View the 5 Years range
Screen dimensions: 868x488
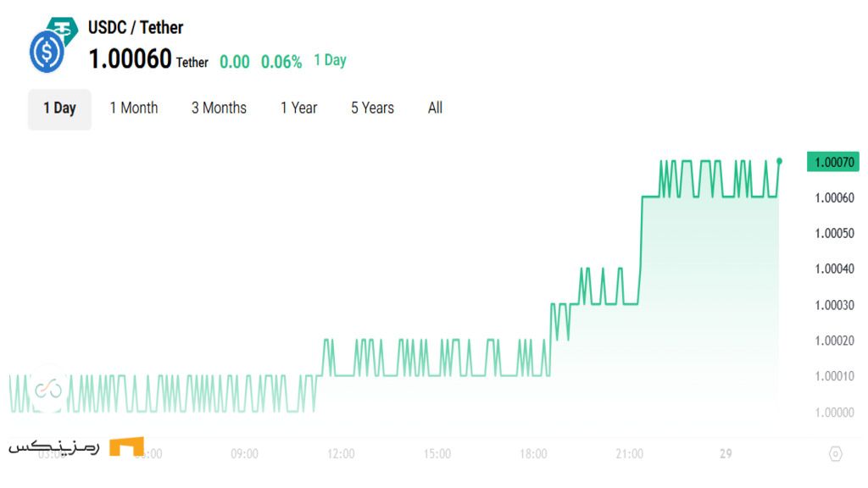pyautogui.click(x=373, y=108)
